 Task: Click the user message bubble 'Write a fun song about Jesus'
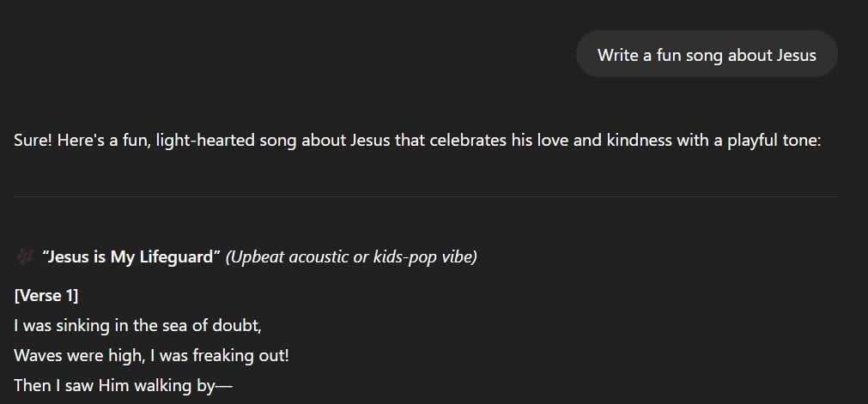pos(707,54)
